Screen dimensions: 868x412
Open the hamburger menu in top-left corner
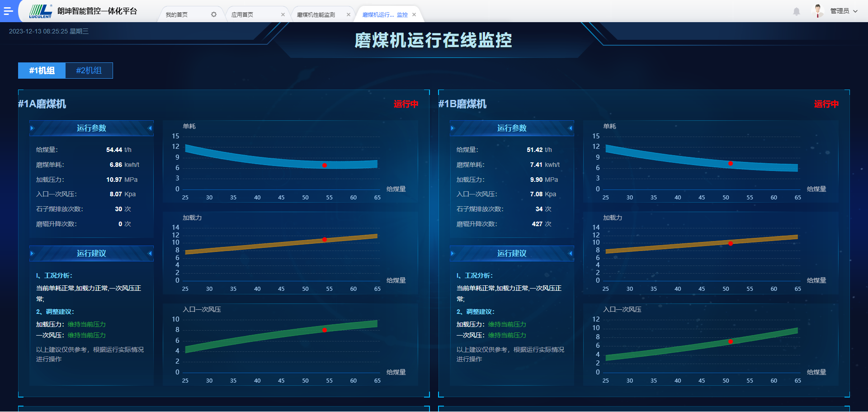point(8,11)
